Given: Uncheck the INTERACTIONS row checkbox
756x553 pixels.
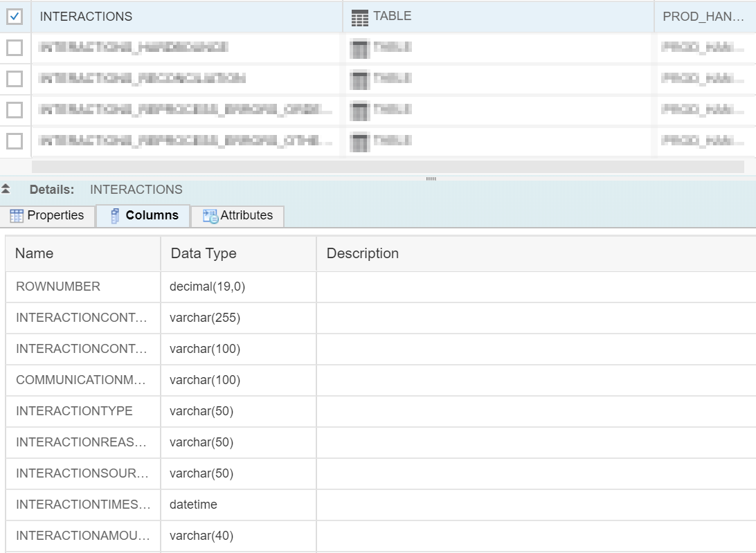Looking at the screenshot, I should [15, 17].
